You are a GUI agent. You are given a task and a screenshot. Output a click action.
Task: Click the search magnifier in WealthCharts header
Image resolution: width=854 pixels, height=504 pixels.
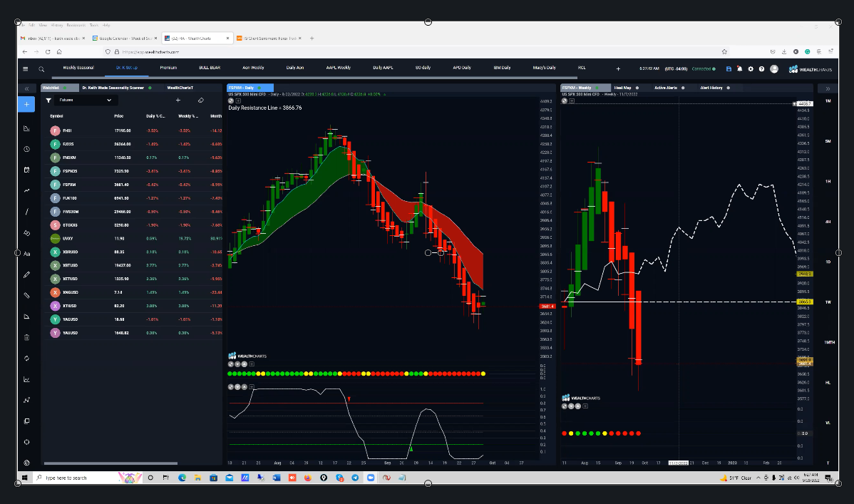coord(41,69)
